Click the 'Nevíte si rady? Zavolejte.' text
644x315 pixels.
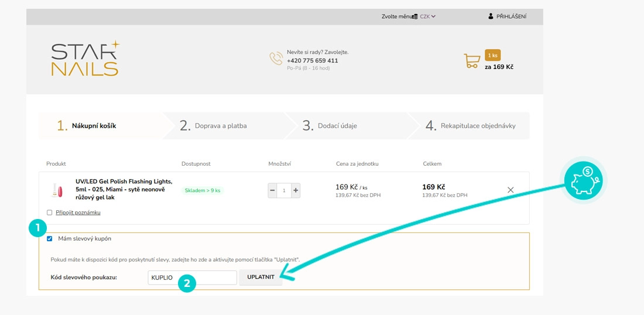tap(317, 53)
